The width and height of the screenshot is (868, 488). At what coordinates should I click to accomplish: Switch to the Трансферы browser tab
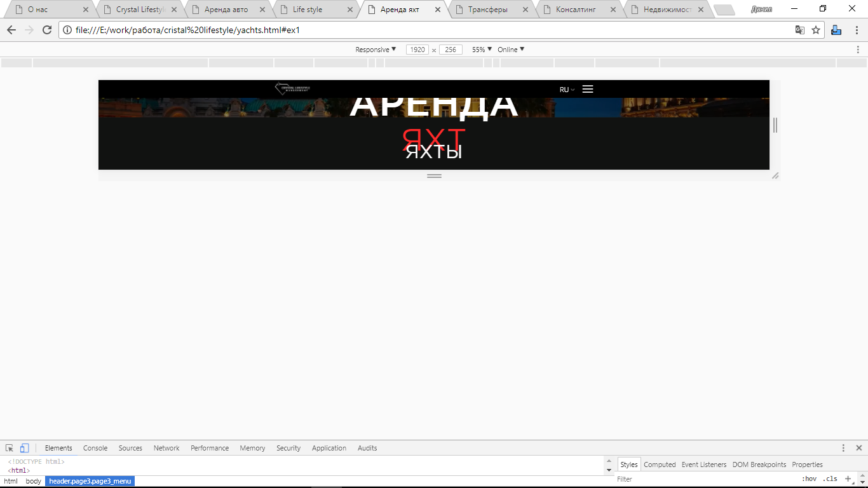click(488, 10)
